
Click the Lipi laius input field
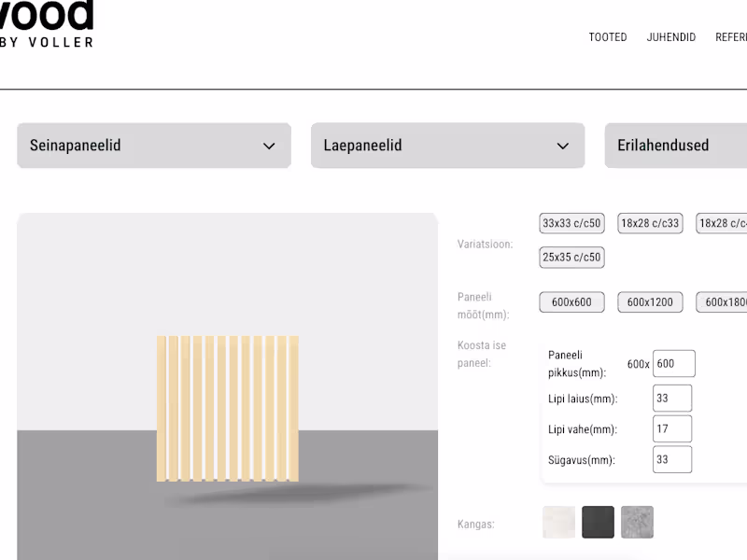pyautogui.click(x=671, y=398)
